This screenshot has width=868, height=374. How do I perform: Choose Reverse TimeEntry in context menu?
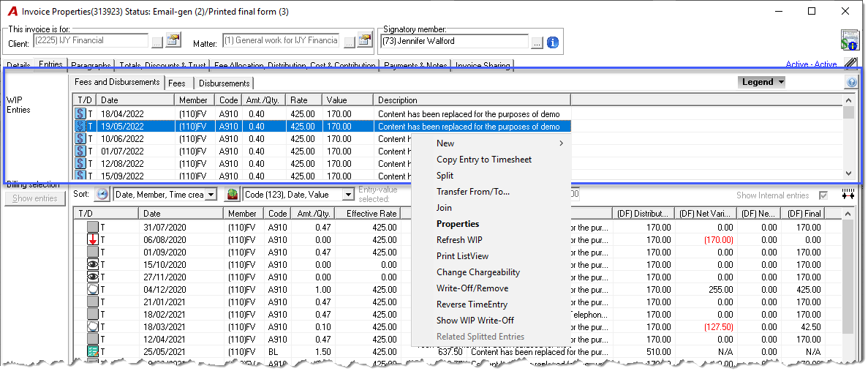click(491, 304)
